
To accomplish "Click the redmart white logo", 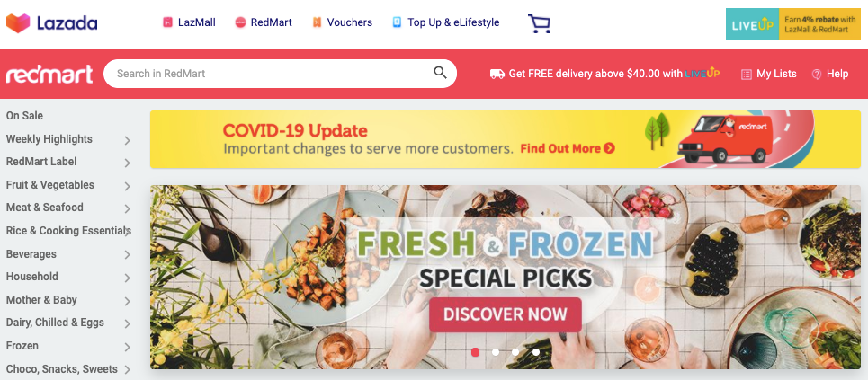I will [x=49, y=74].
